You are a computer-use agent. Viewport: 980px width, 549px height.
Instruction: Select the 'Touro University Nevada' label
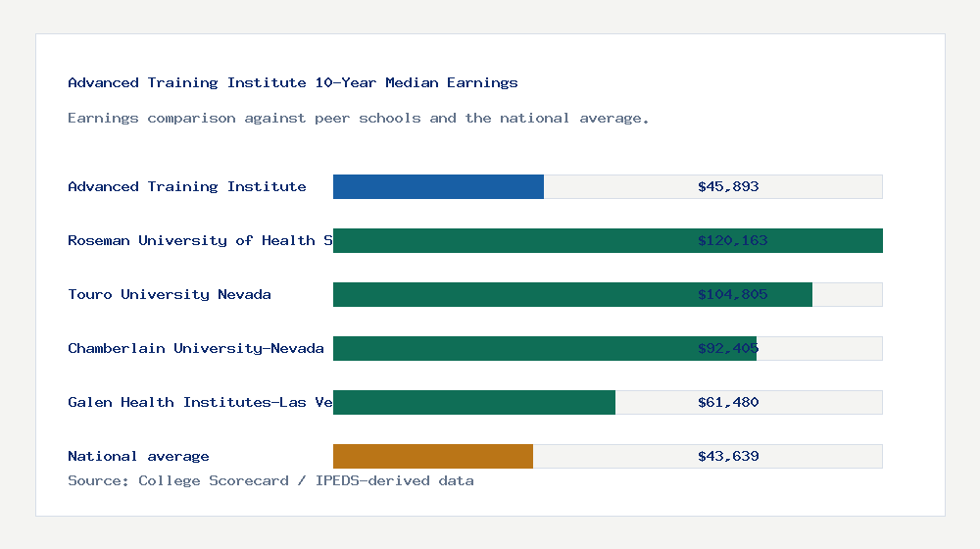pyautogui.click(x=170, y=294)
